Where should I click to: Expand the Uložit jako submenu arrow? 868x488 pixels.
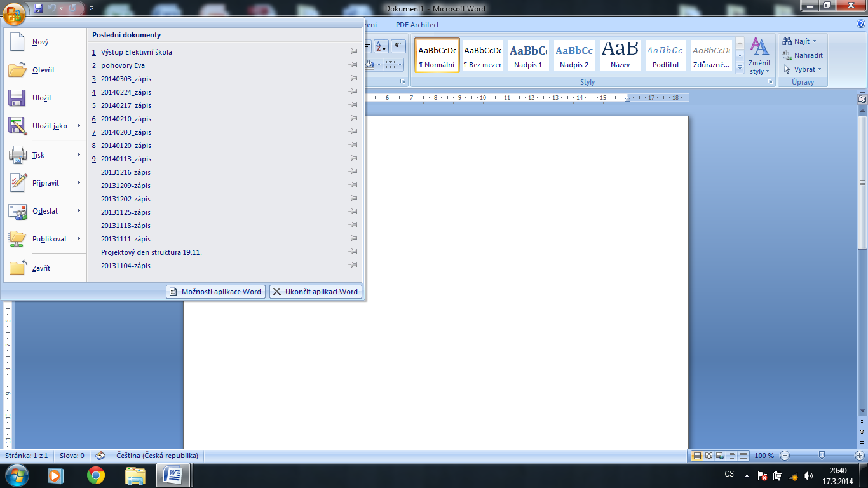coord(79,126)
